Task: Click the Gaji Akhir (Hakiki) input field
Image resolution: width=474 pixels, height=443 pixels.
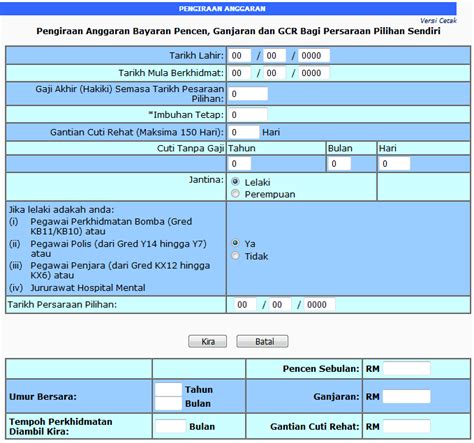Action: pos(248,94)
